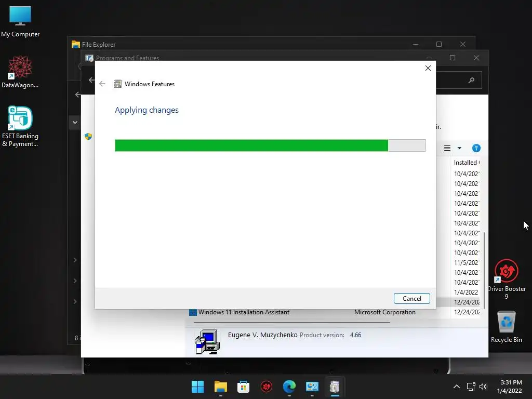The width and height of the screenshot is (532, 399).
Task: Open Driver Booster 9 desktop shortcut
Action: click(x=506, y=279)
